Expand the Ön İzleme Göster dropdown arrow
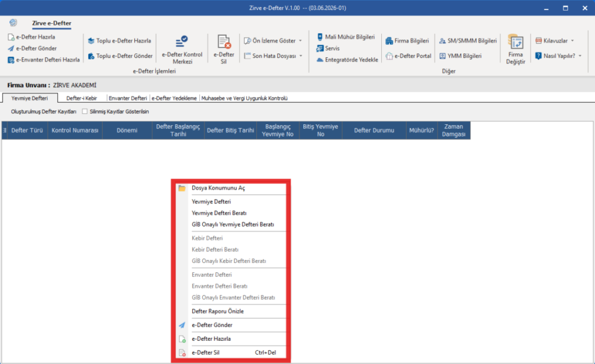 coord(300,41)
